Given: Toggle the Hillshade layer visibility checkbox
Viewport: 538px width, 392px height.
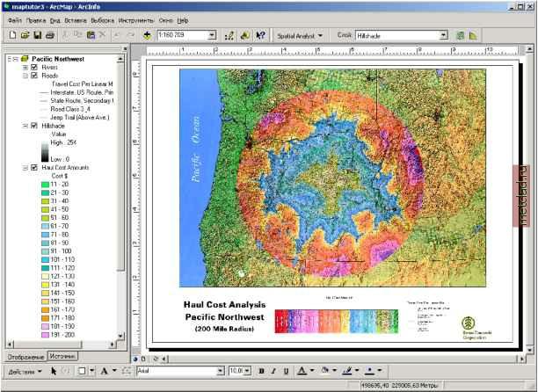Looking at the screenshot, I should tap(34, 126).
